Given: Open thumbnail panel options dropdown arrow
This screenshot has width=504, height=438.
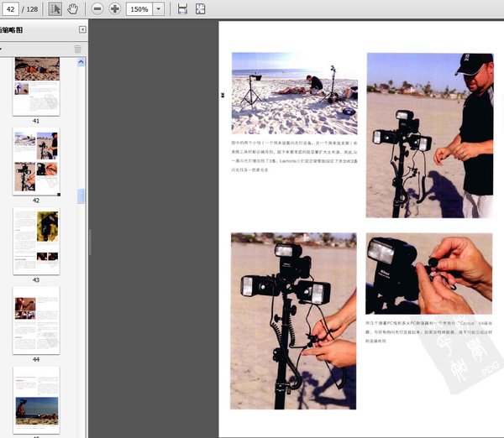Looking at the screenshot, I should (x=3, y=50).
